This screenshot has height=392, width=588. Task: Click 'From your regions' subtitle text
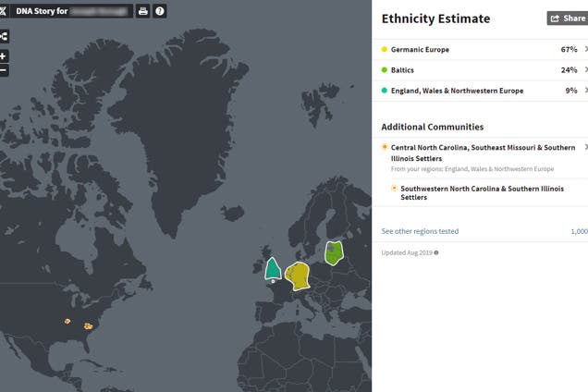click(472, 169)
